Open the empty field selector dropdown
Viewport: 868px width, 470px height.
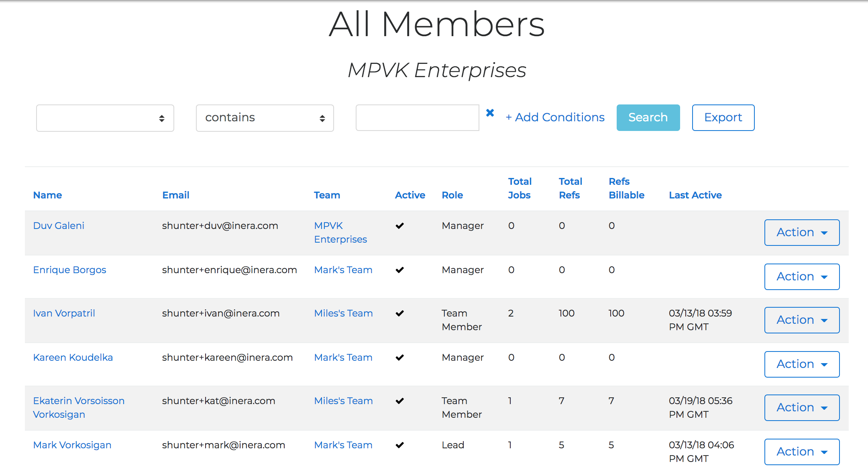tap(105, 118)
